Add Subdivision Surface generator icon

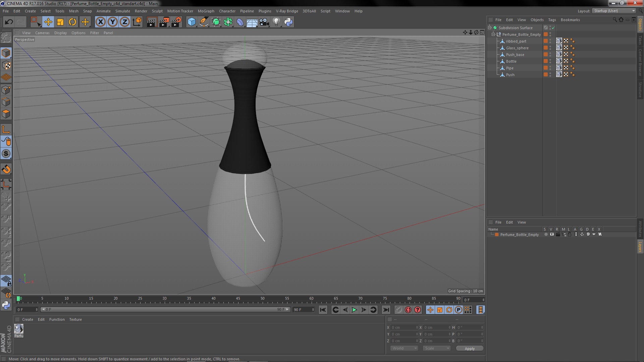pyautogui.click(x=216, y=22)
